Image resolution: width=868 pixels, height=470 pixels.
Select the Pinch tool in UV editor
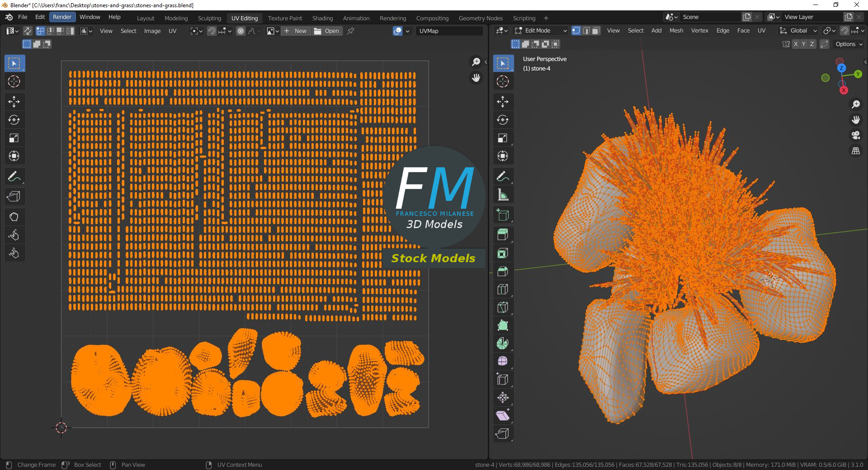(x=14, y=253)
